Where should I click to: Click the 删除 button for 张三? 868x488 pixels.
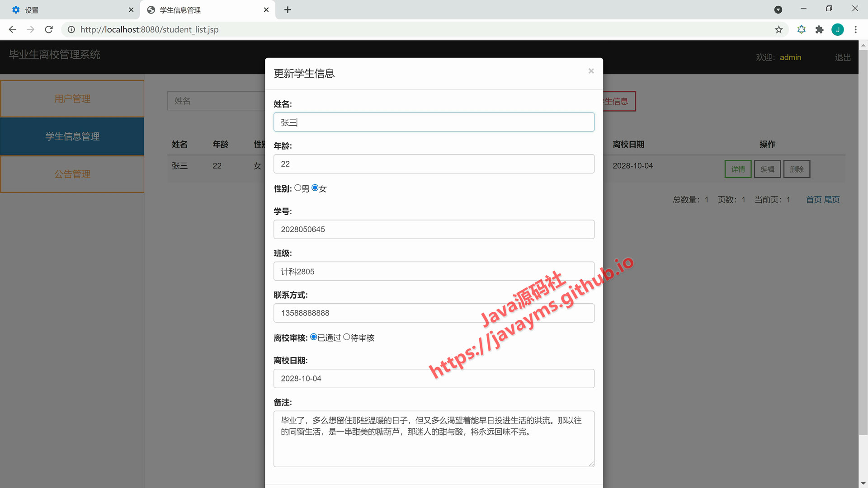point(797,169)
